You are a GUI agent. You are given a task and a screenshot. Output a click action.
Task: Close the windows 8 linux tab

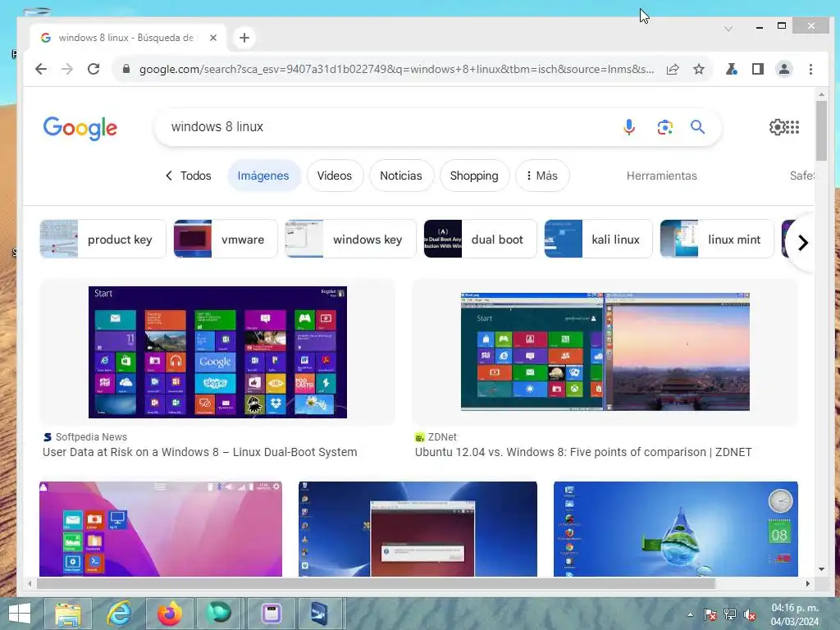point(213,38)
